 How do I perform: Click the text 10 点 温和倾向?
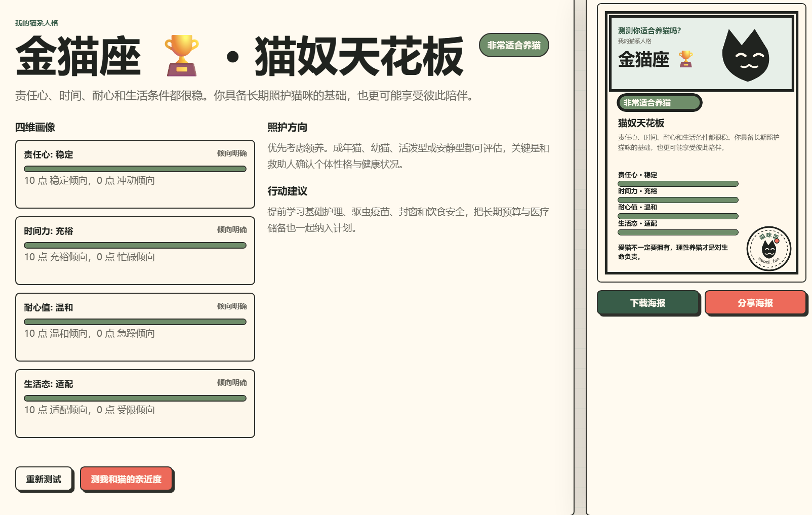(56, 334)
